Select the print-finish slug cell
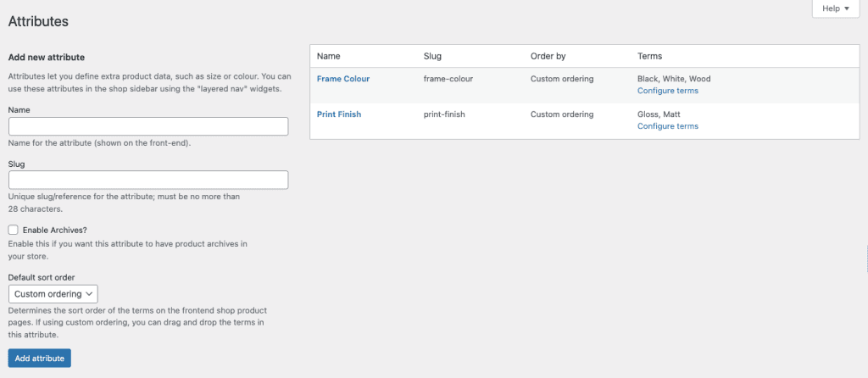The height and width of the screenshot is (378, 868). (444, 114)
